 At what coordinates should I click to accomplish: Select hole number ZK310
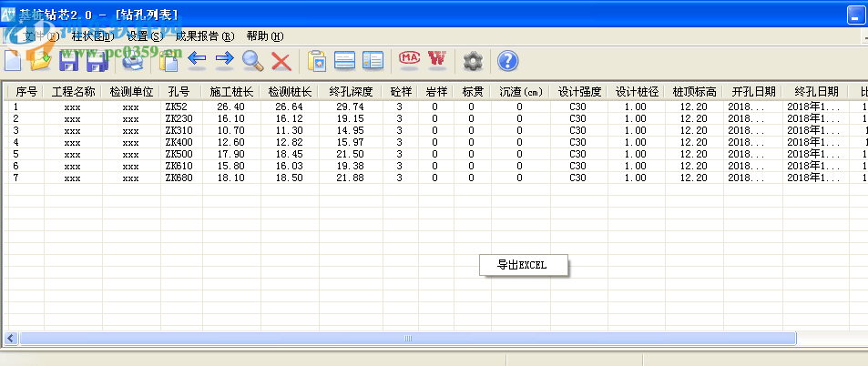coord(179,130)
